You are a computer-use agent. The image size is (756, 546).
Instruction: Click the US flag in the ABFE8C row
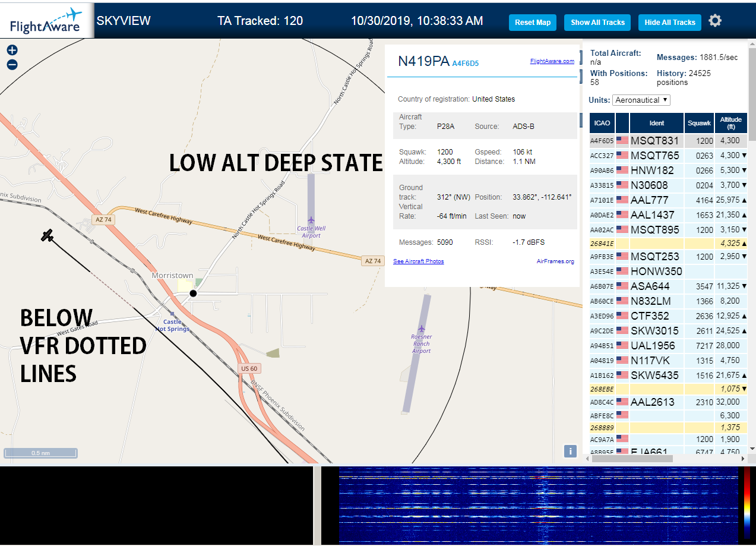click(x=622, y=415)
